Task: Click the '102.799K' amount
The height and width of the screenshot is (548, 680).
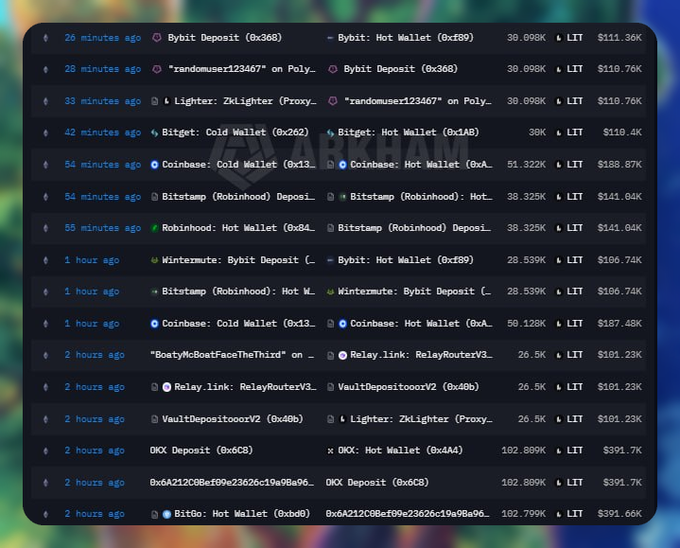Action: pos(523,514)
